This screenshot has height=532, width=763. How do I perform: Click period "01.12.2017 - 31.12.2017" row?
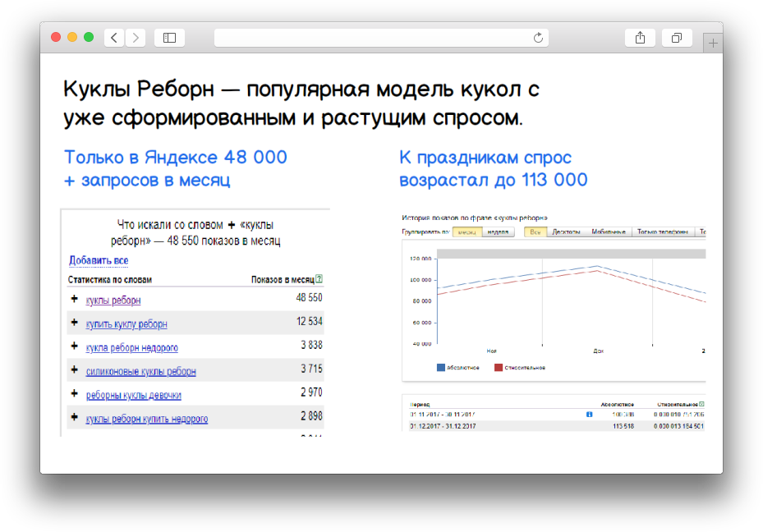[x=556, y=426]
